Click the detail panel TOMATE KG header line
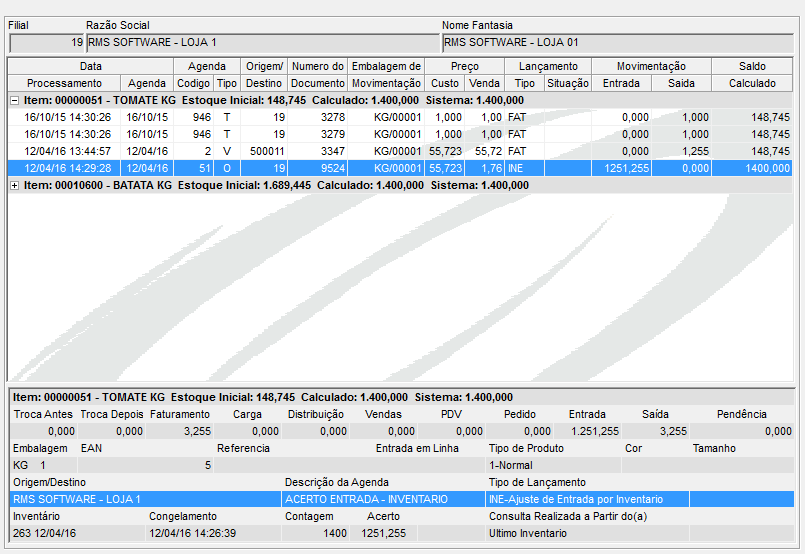 pyautogui.click(x=401, y=397)
